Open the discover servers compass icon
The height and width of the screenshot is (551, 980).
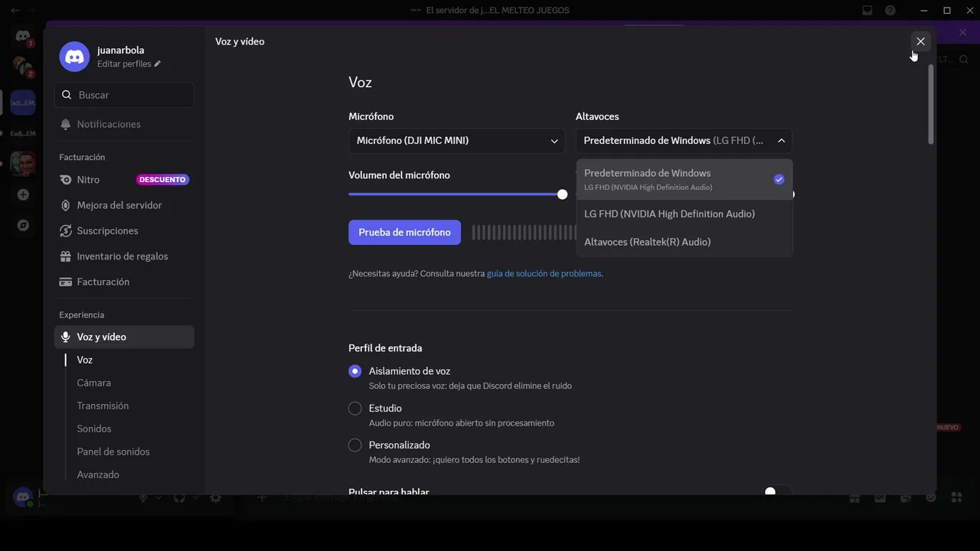(23, 225)
